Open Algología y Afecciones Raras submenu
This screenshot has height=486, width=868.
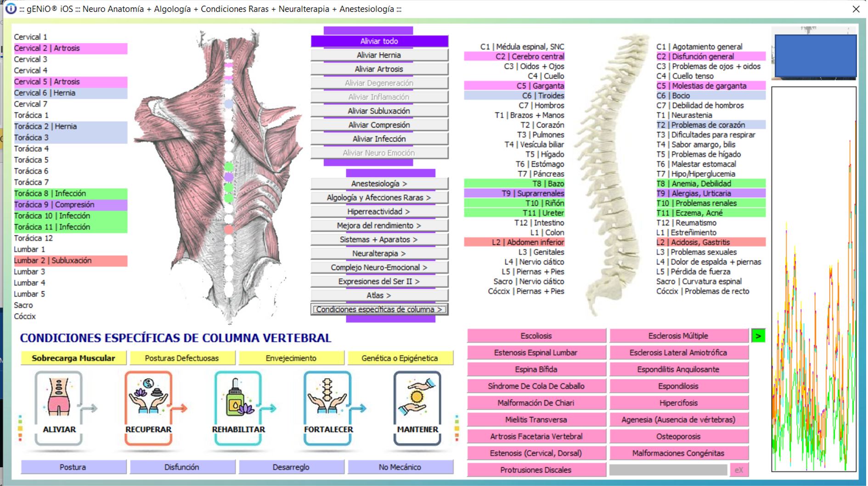tap(379, 198)
